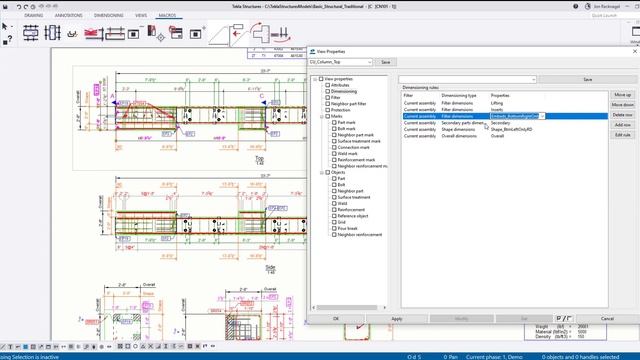
Task: Click the Add row button
Action: pyautogui.click(x=622, y=125)
